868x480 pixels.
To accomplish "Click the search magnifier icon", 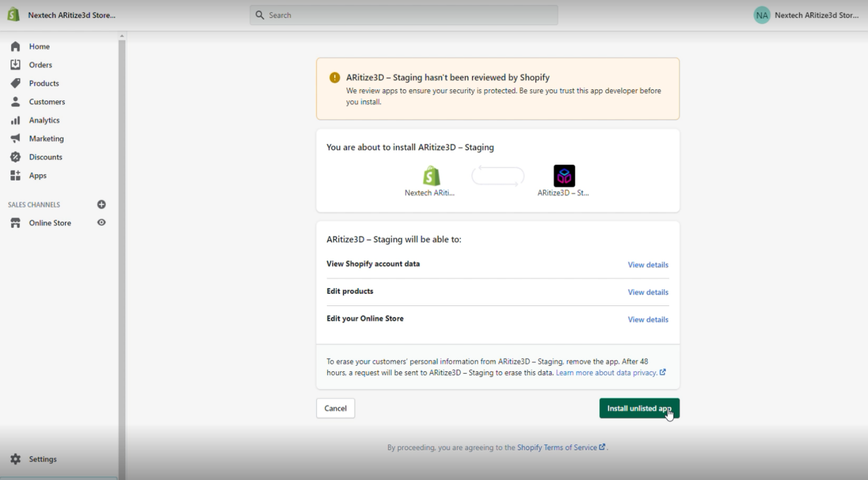I will coord(259,15).
